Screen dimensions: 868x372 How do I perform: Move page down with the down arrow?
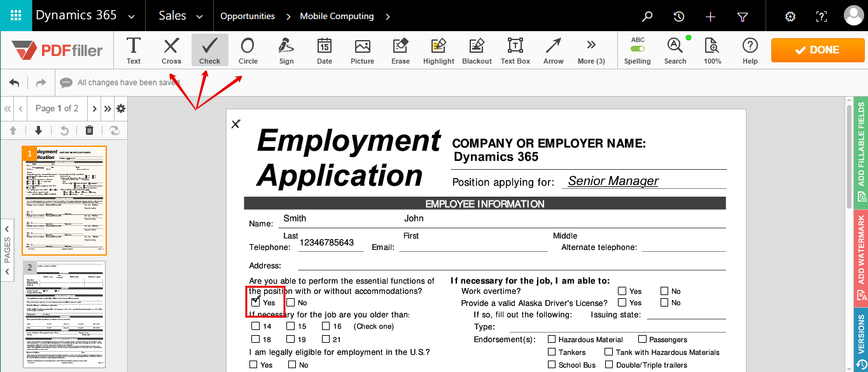click(38, 130)
